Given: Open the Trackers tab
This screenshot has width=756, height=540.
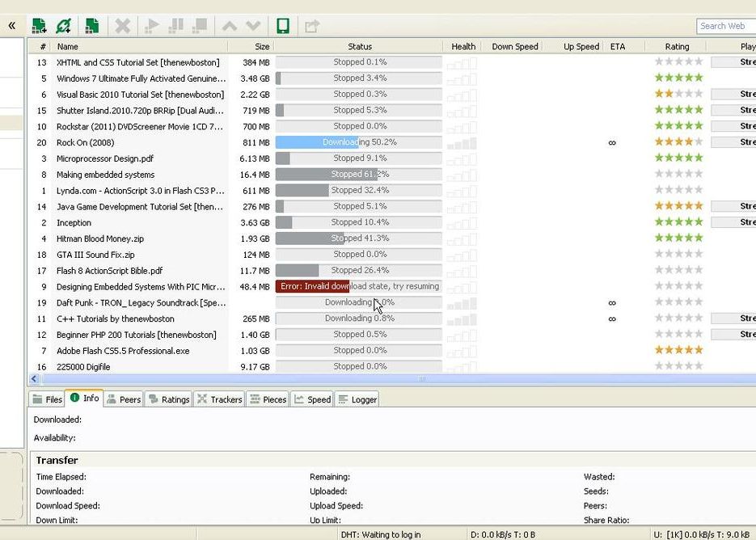Looking at the screenshot, I should point(219,399).
